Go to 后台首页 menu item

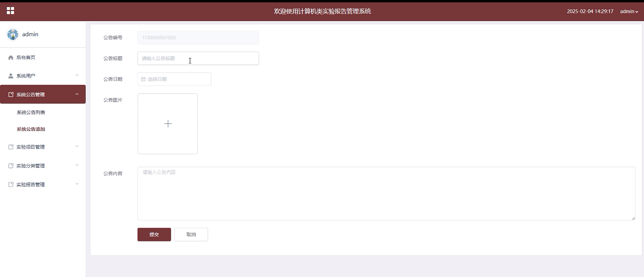tap(26, 57)
